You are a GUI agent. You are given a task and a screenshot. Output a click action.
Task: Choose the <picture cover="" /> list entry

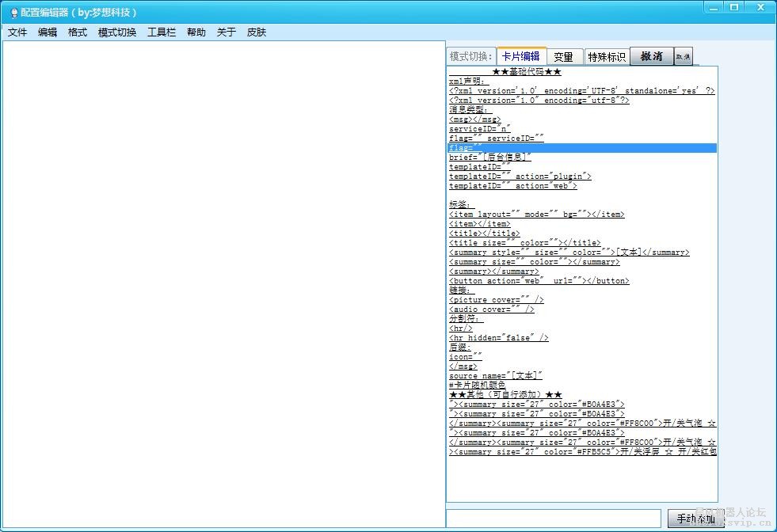(497, 300)
